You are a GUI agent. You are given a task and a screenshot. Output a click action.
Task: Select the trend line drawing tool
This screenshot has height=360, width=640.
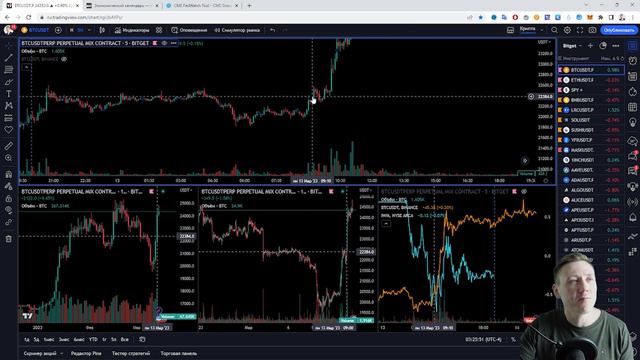[x=9, y=58]
